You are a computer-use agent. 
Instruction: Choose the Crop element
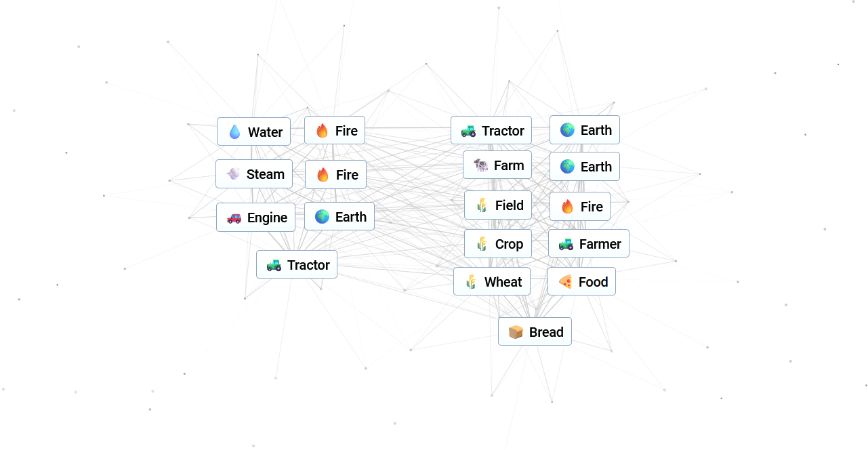pyautogui.click(x=498, y=244)
